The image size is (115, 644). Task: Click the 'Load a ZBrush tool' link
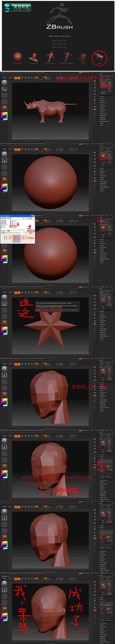(x=59, y=41)
